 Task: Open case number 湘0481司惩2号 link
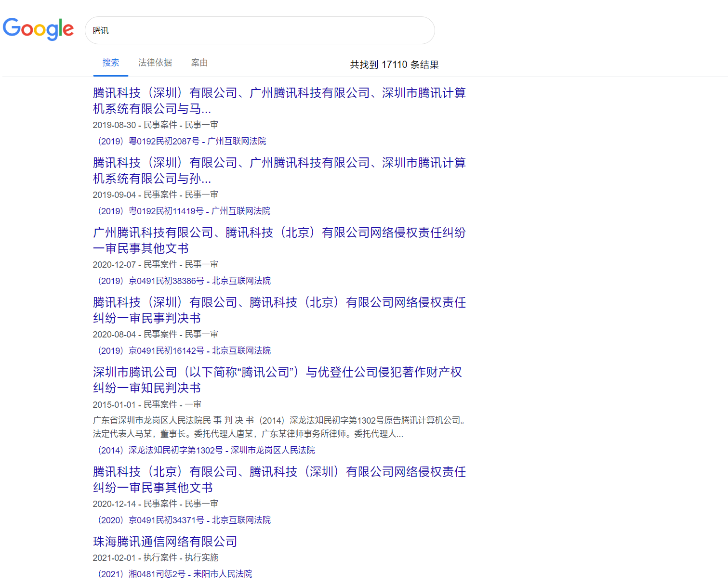pyautogui.click(x=175, y=574)
